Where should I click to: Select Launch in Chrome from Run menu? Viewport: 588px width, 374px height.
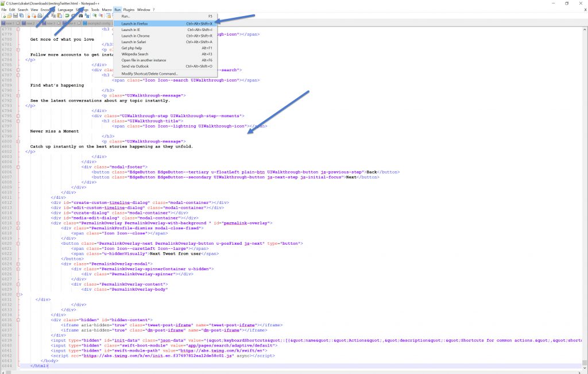click(135, 36)
